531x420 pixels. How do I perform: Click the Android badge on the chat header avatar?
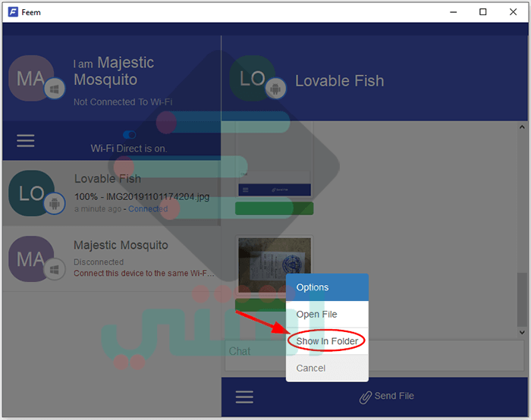pos(275,89)
